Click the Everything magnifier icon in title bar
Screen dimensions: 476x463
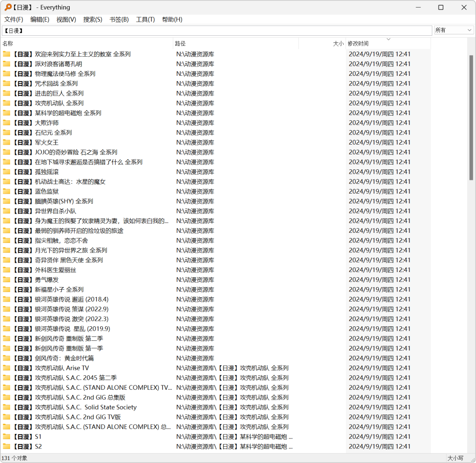(8, 7)
